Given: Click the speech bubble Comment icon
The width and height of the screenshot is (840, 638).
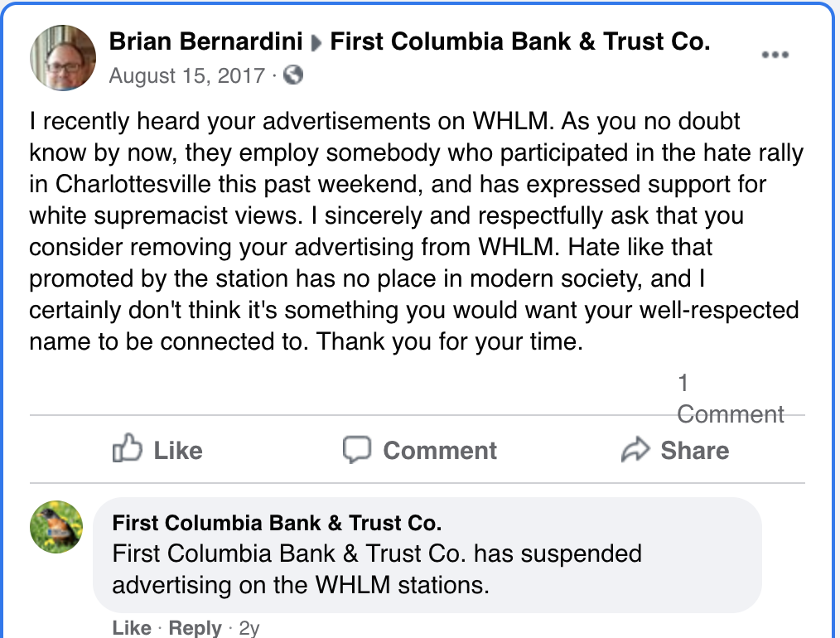Looking at the screenshot, I should 357,449.
